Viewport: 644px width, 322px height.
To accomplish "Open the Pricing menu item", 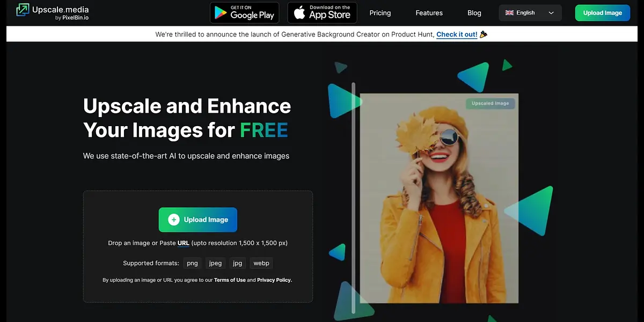I will (x=380, y=13).
